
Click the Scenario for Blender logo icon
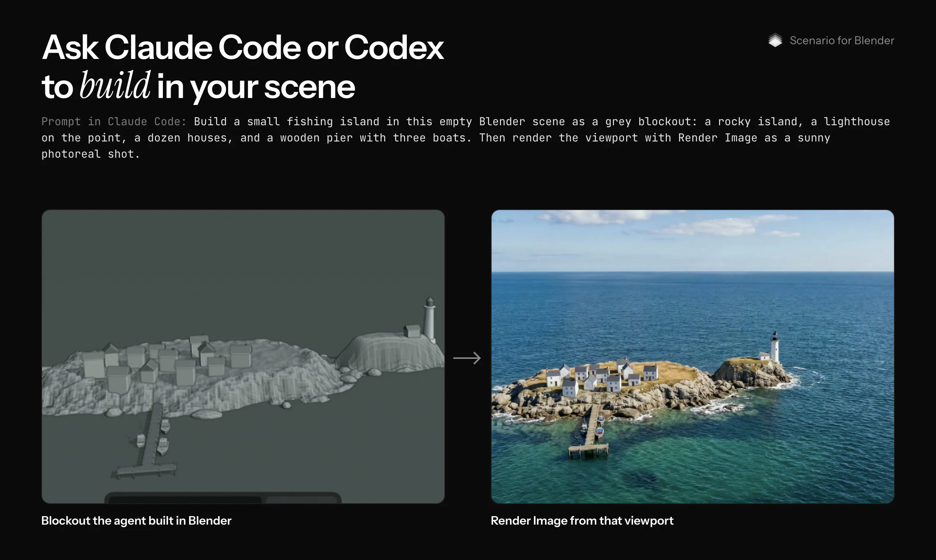point(775,40)
